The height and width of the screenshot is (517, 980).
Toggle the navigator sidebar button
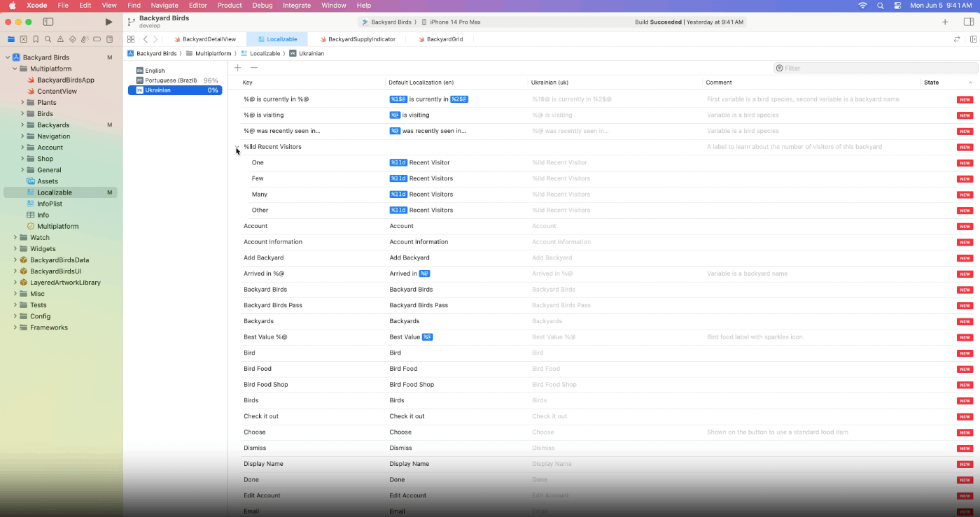(x=48, y=22)
